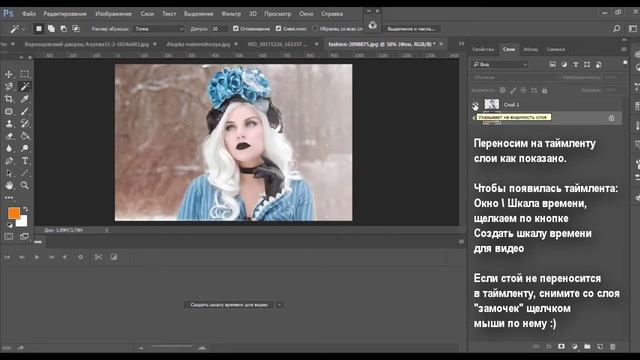Open Layers panel flyout menu
640x360 pixels.
[624, 49]
